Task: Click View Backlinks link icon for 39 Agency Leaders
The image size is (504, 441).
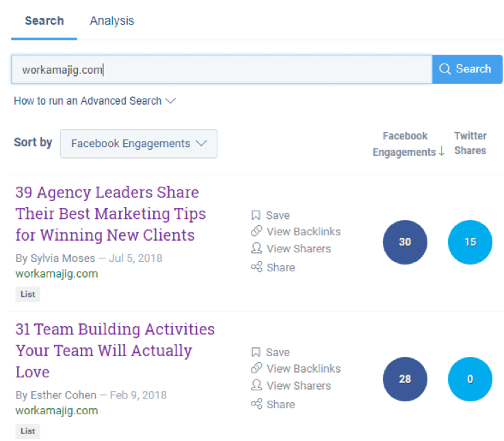Action: (256, 232)
